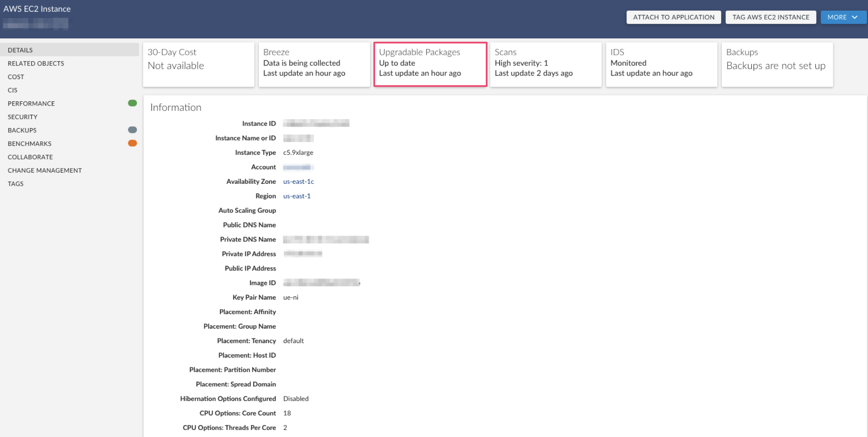Click the green Performance status indicator
868x437 pixels.
point(132,103)
